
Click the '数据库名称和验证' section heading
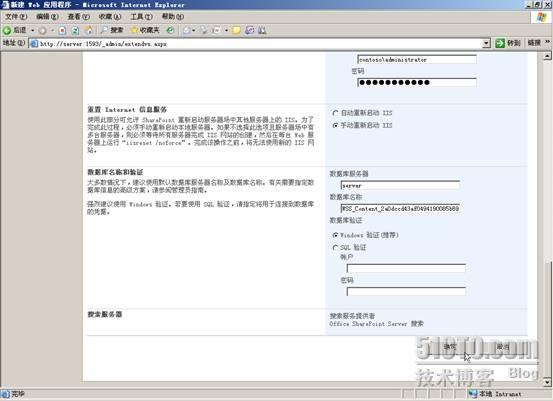115,172
